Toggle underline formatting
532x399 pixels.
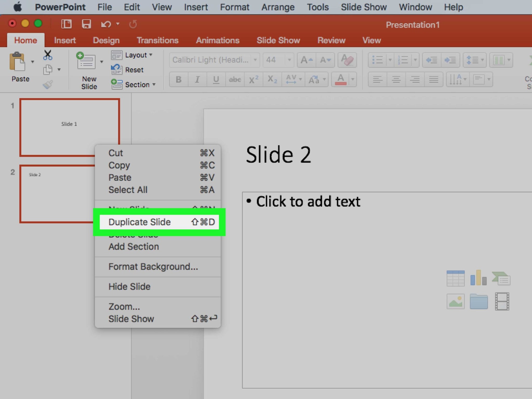click(216, 80)
